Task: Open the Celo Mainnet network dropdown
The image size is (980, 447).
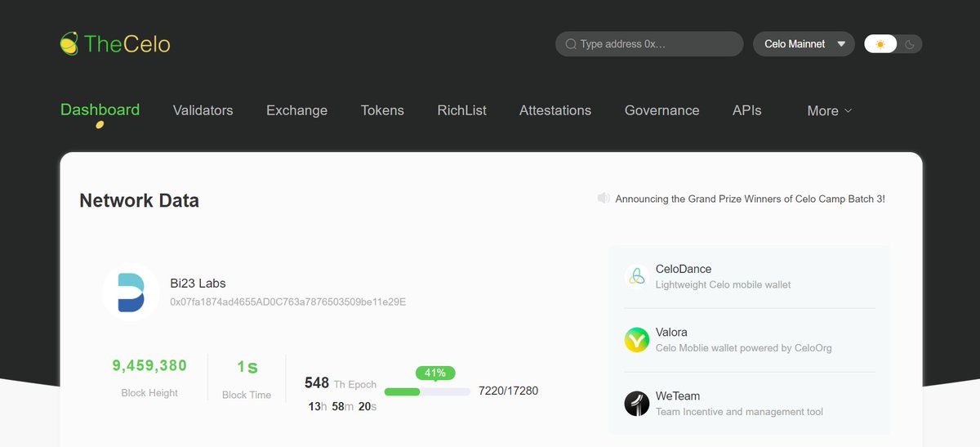Action: pyautogui.click(x=804, y=44)
